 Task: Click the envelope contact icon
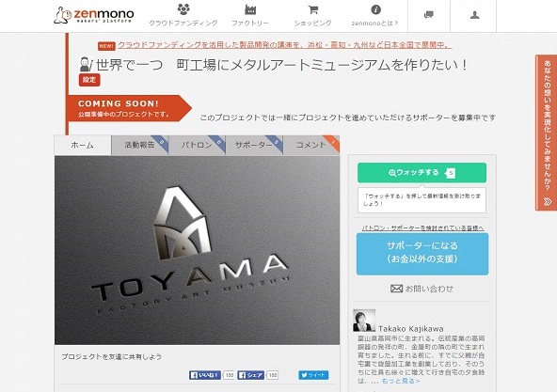click(396, 289)
